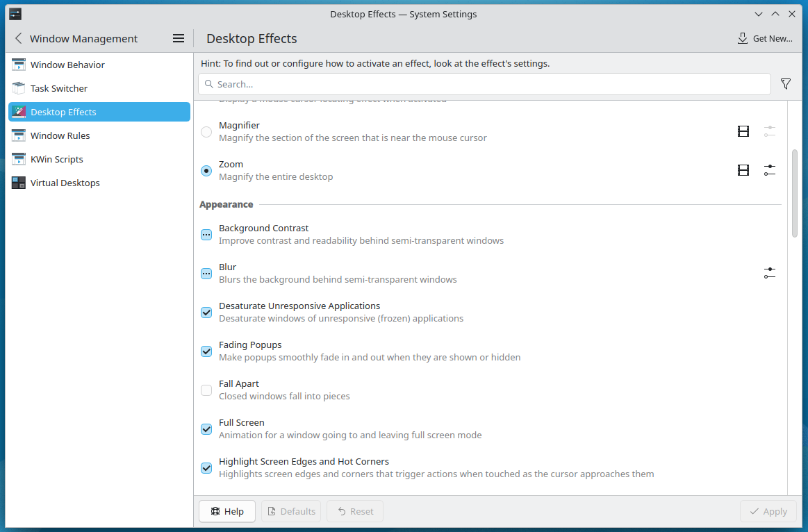Select the Zoom radio button

pyautogui.click(x=206, y=170)
